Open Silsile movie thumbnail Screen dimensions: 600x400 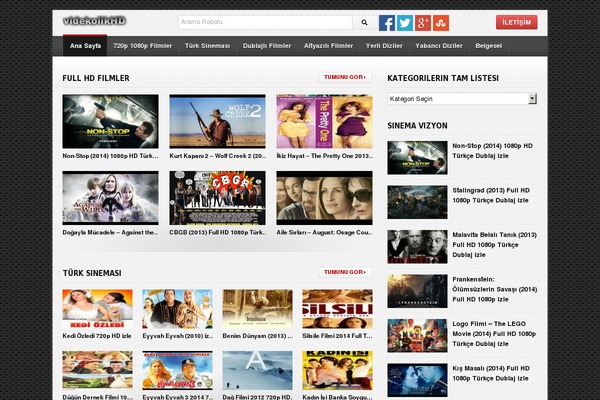[338, 309]
